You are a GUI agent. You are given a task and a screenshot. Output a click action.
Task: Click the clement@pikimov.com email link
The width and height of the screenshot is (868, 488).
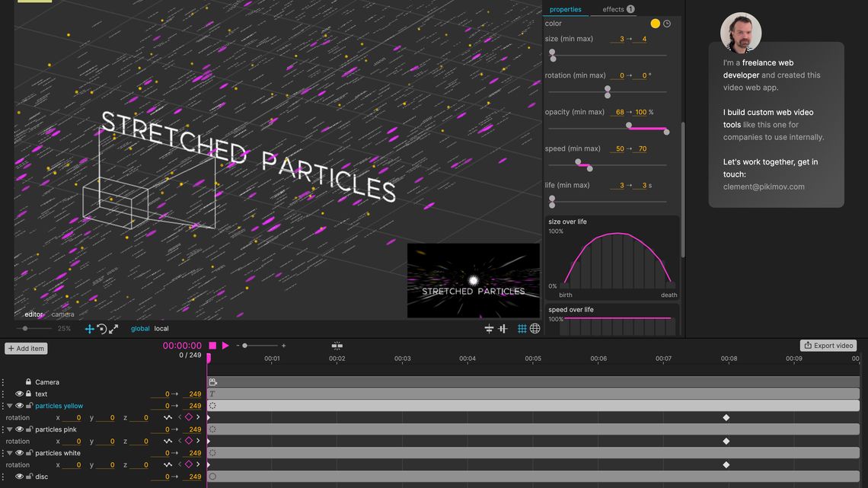764,187
